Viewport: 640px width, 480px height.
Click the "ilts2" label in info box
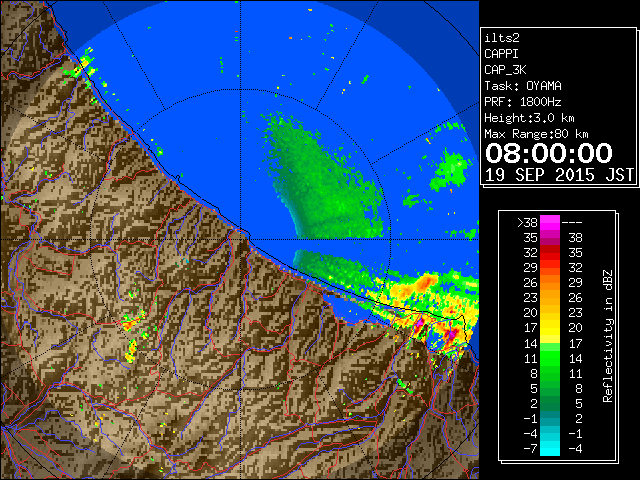[502, 38]
